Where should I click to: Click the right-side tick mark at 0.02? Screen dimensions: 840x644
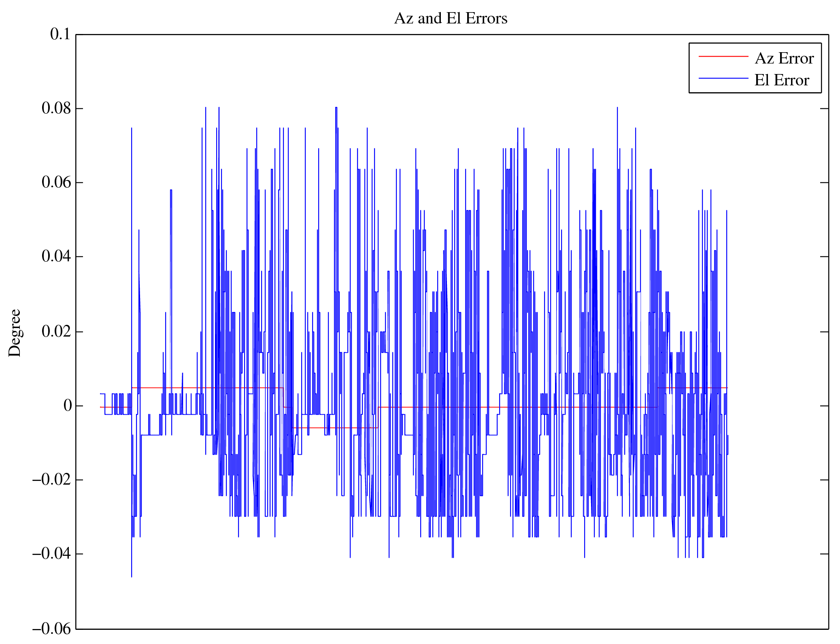coord(824,331)
